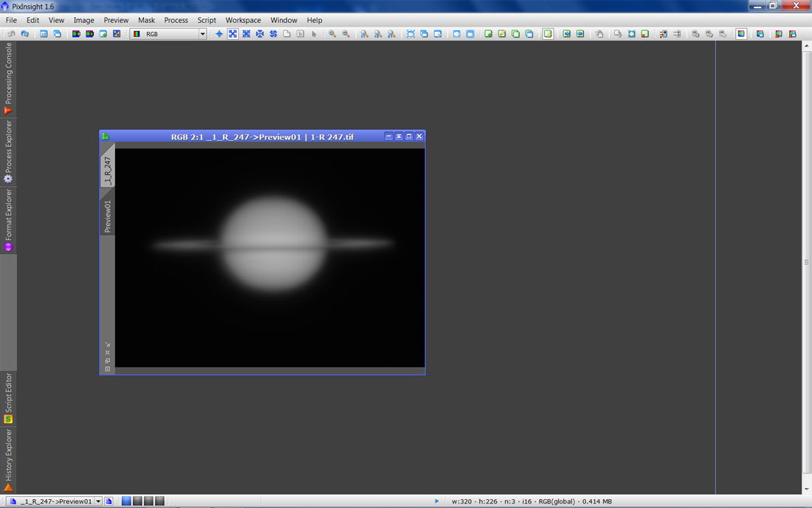Click the dashed frame new preview icon
Viewport: 812px width, 508px height.
(410, 34)
